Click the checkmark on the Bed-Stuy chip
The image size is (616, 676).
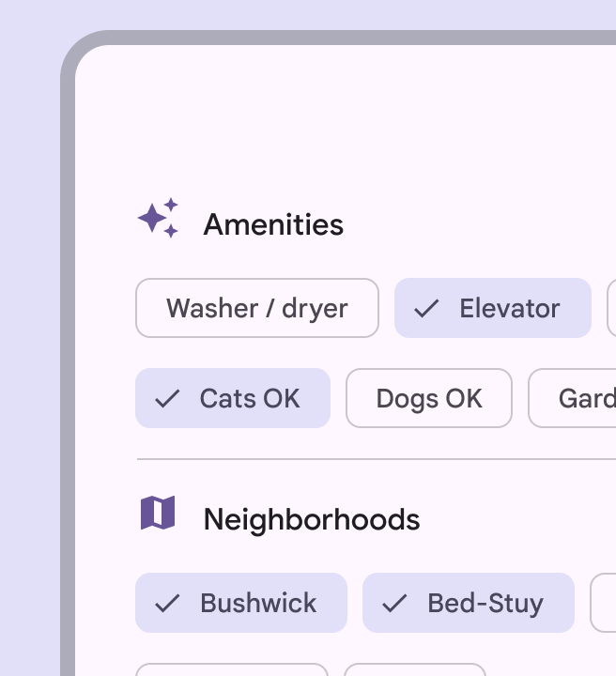[x=394, y=603]
